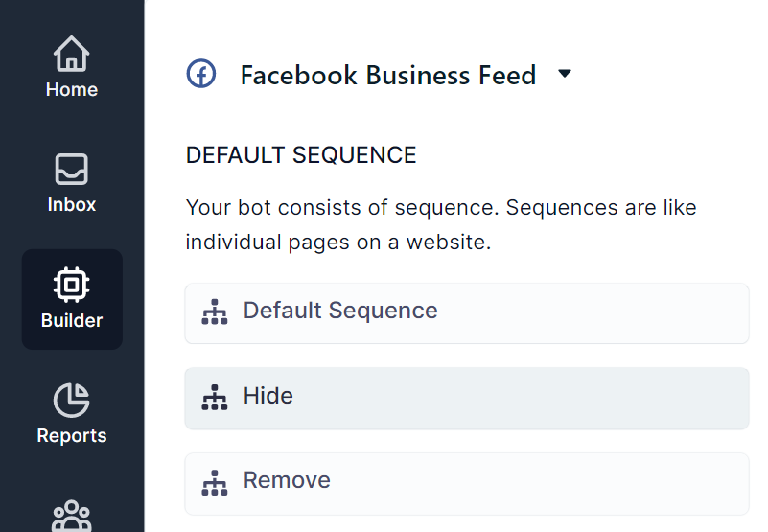
Task: Open the Inbox tray icon
Action: [72, 170]
